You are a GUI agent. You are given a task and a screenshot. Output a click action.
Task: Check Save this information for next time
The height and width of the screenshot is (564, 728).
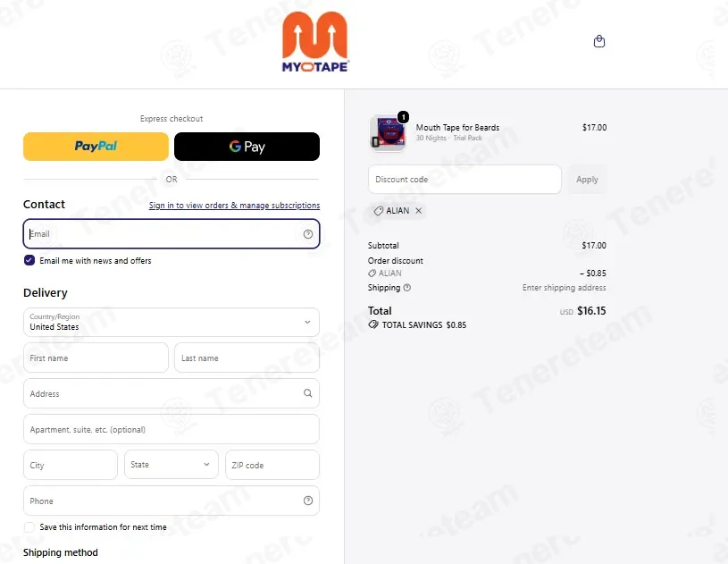pos(29,526)
